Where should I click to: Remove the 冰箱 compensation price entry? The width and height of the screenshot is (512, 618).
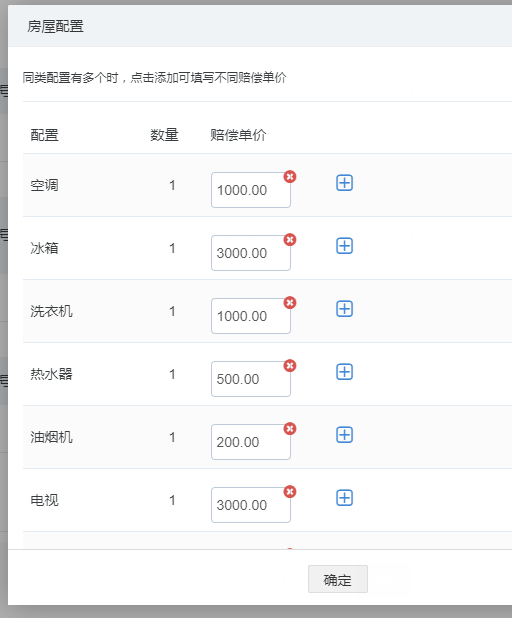coord(290,240)
